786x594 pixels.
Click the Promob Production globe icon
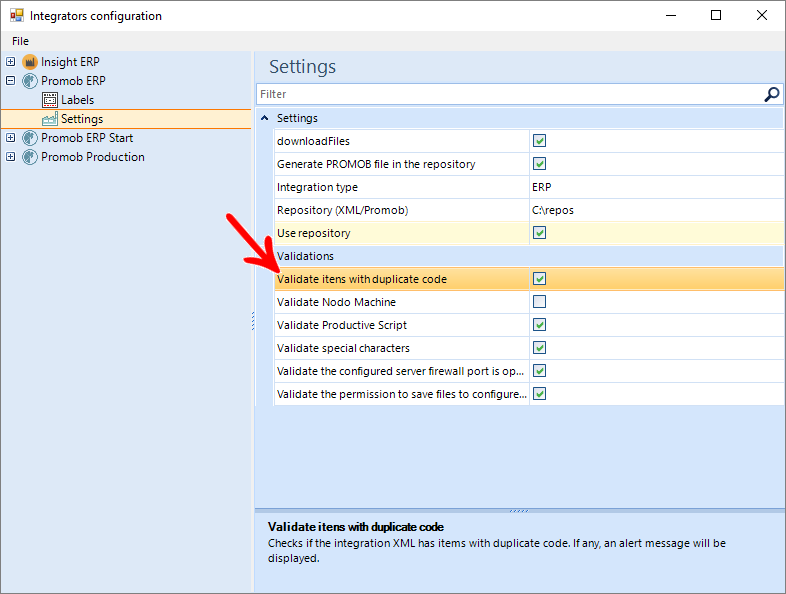click(30, 157)
